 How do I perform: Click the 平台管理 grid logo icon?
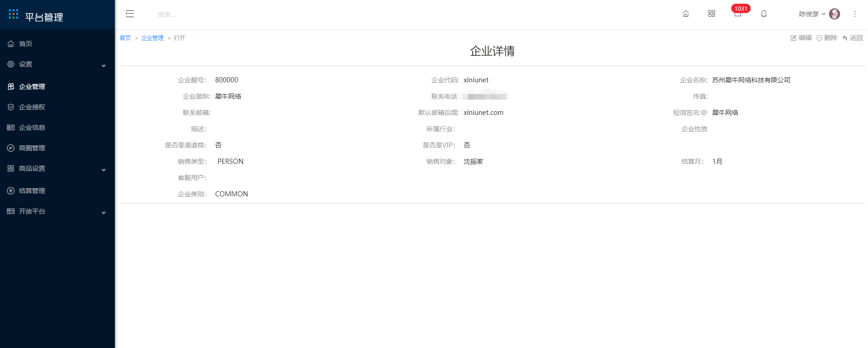(x=13, y=14)
